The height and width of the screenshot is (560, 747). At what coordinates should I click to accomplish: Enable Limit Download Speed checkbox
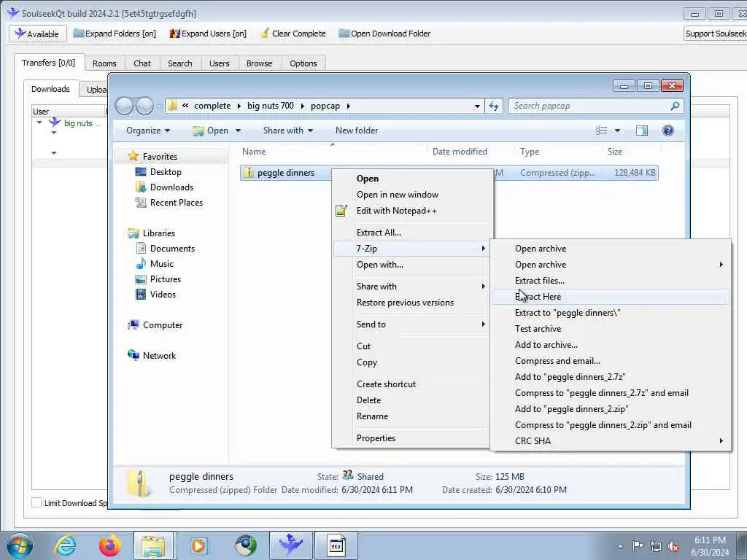(36, 503)
